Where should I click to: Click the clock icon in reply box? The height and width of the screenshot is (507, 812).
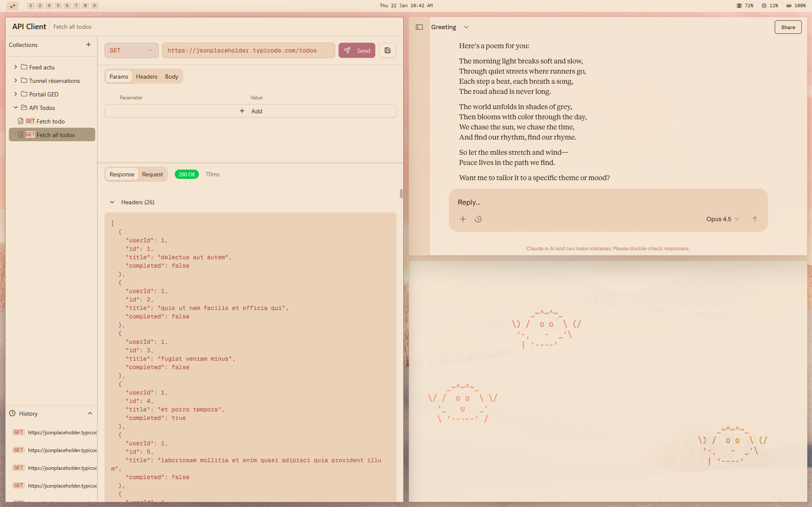478,219
